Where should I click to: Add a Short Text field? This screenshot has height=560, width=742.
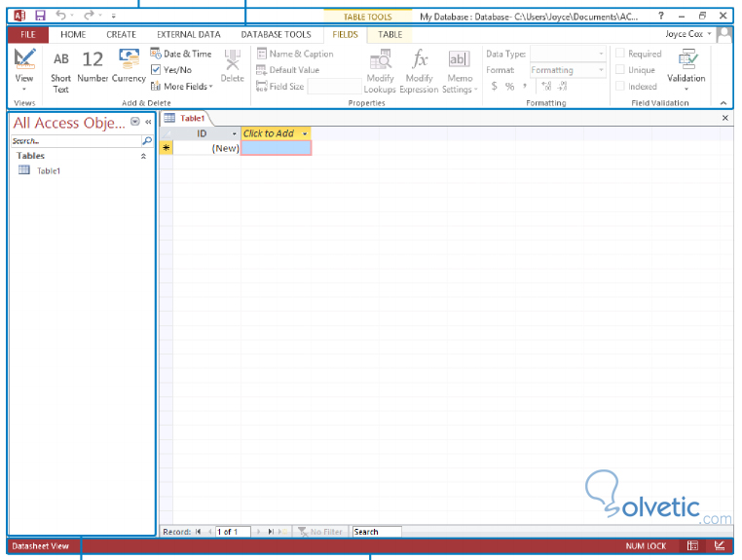60,71
